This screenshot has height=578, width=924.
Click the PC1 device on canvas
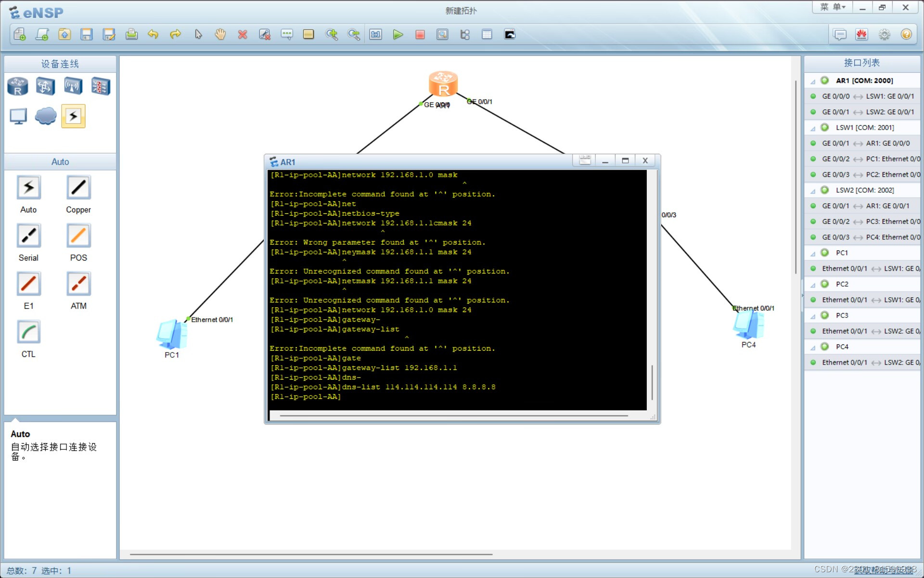click(172, 334)
